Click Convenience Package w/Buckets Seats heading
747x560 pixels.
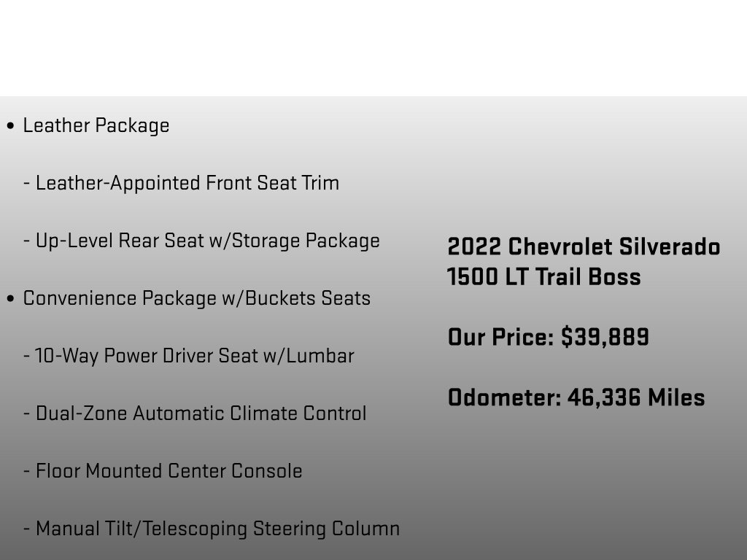coord(197,298)
